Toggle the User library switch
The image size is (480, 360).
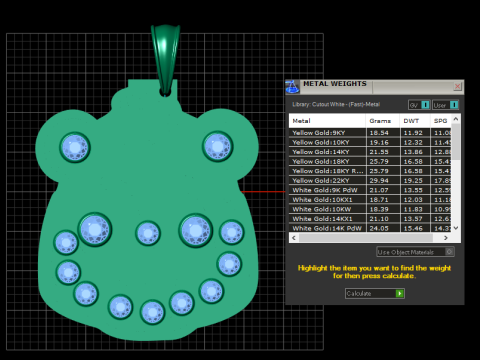[445, 105]
